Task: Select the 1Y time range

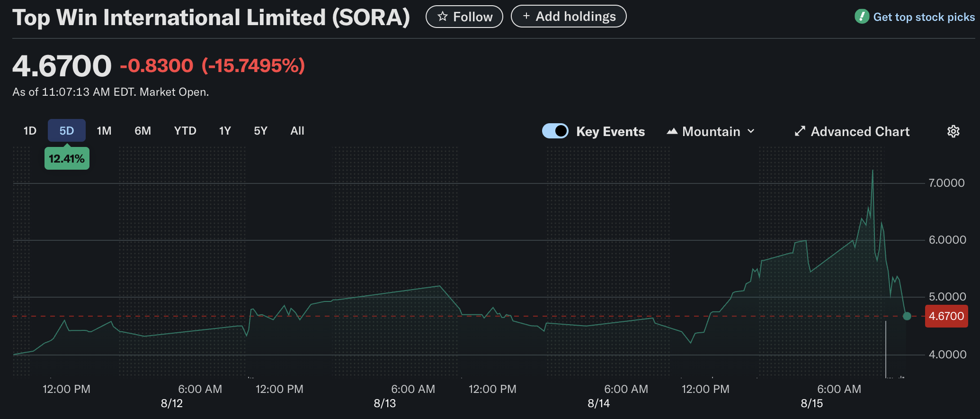Action: pyautogui.click(x=225, y=131)
